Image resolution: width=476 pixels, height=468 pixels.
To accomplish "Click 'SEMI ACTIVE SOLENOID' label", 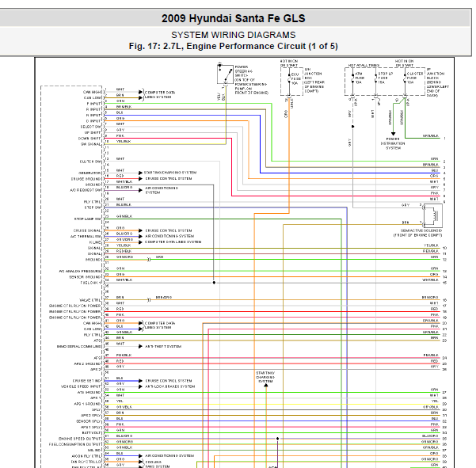I will (x=421, y=230).
